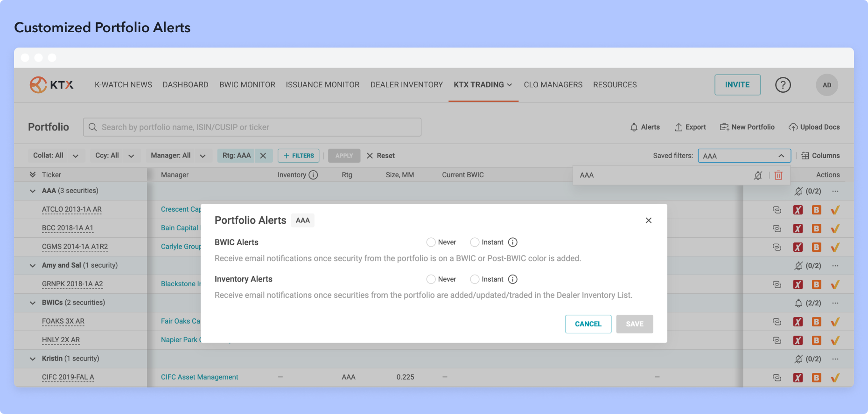868x414 pixels.
Task: Click the orange B icon for GRNPK 2018-1A A2
Action: coord(816,284)
